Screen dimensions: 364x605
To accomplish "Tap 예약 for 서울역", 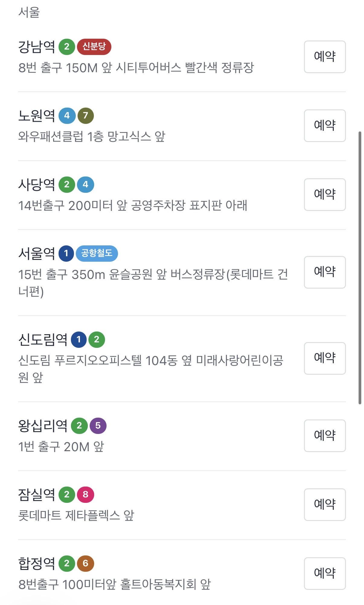I will 325,272.
